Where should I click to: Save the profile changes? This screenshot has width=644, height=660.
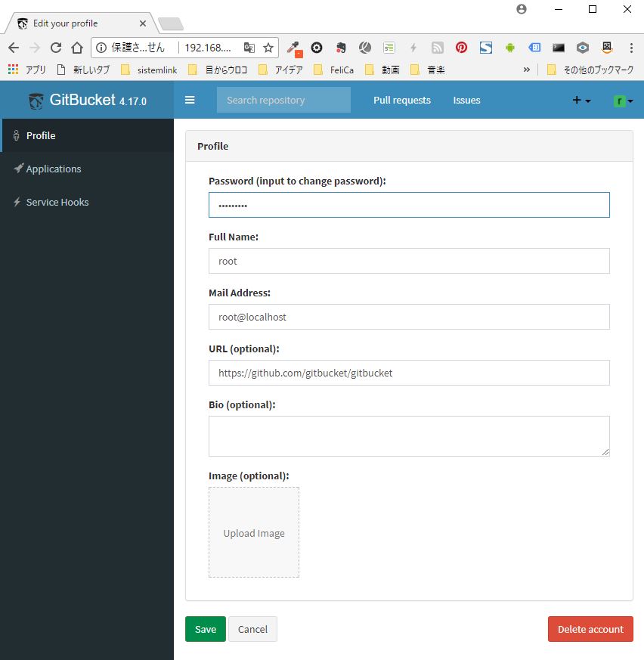coord(206,629)
